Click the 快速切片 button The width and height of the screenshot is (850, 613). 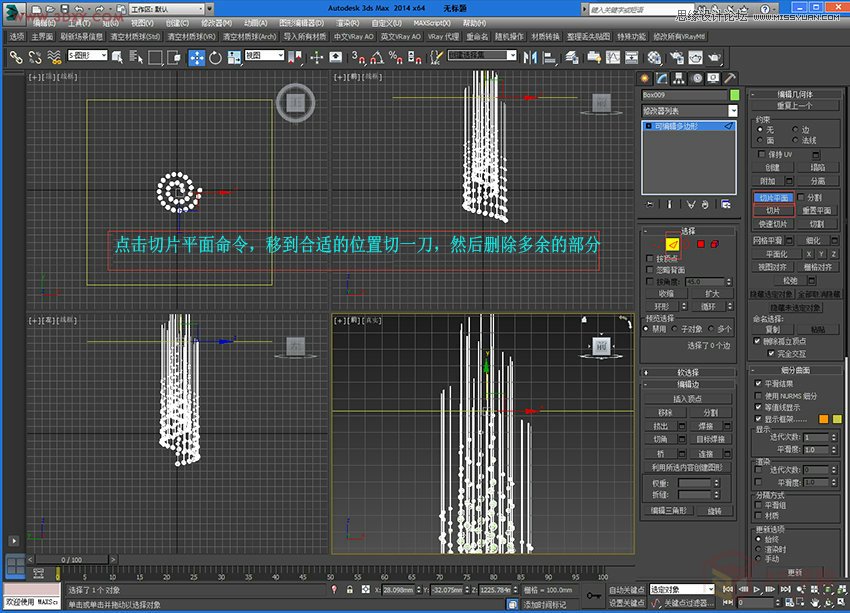click(x=774, y=224)
